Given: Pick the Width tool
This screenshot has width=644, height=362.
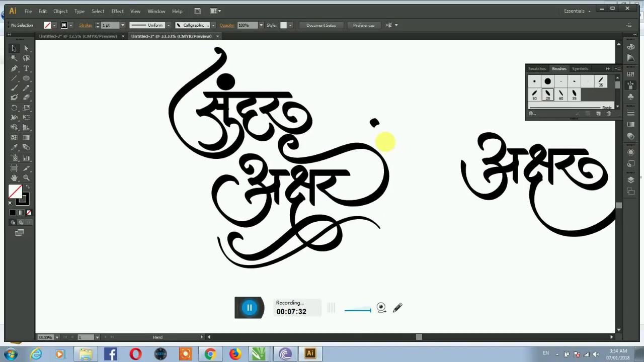Looking at the screenshot, I should (14, 118).
